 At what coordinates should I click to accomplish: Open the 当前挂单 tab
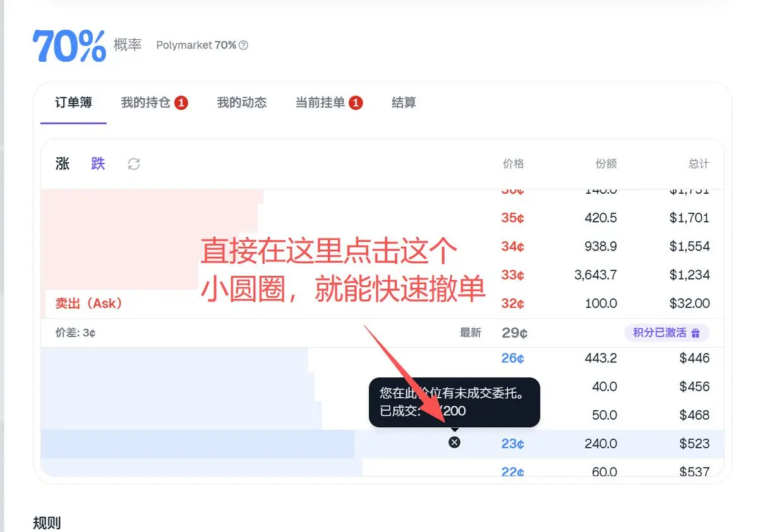click(329, 102)
